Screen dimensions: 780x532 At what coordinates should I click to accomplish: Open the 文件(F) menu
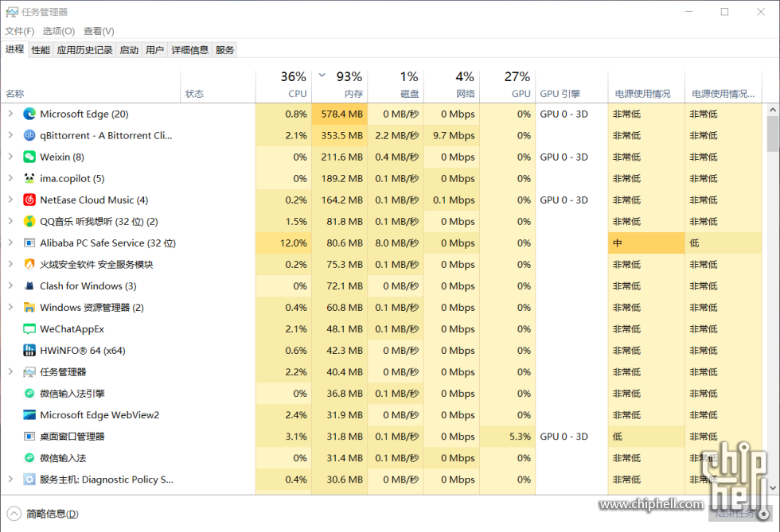19,31
